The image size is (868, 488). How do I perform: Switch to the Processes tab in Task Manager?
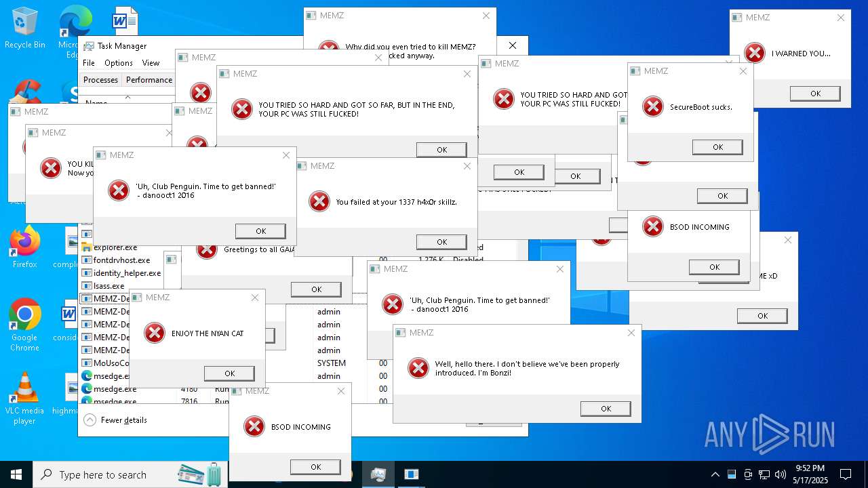[x=100, y=79]
